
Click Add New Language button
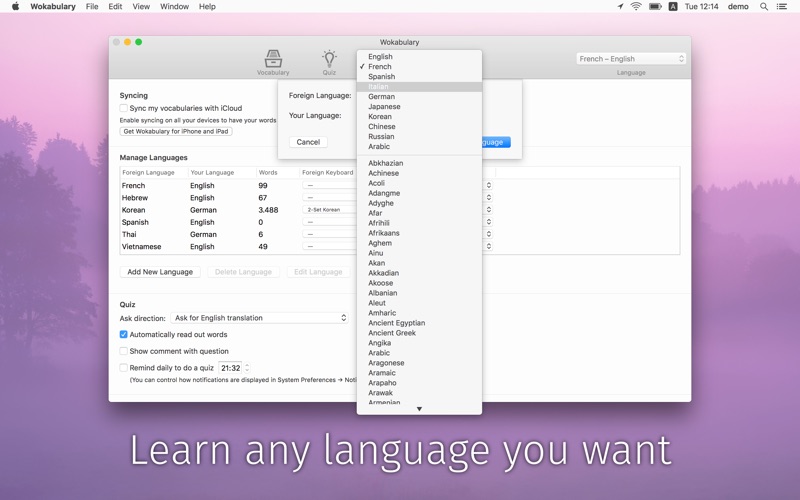(160, 272)
